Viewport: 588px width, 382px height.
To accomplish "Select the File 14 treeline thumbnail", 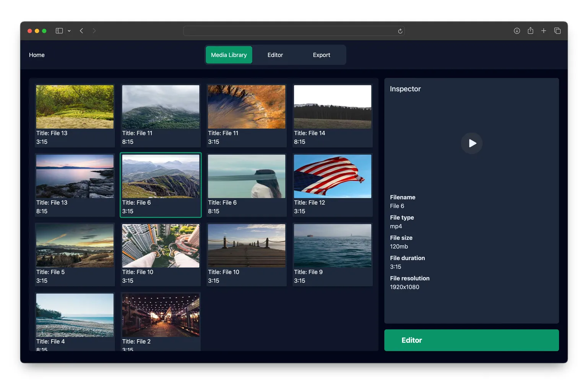I will coord(333,107).
